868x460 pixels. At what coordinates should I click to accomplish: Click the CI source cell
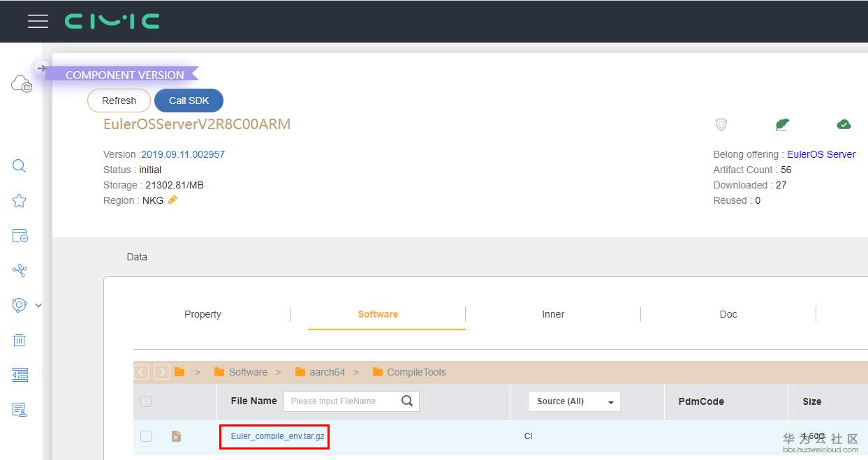[528, 436]
